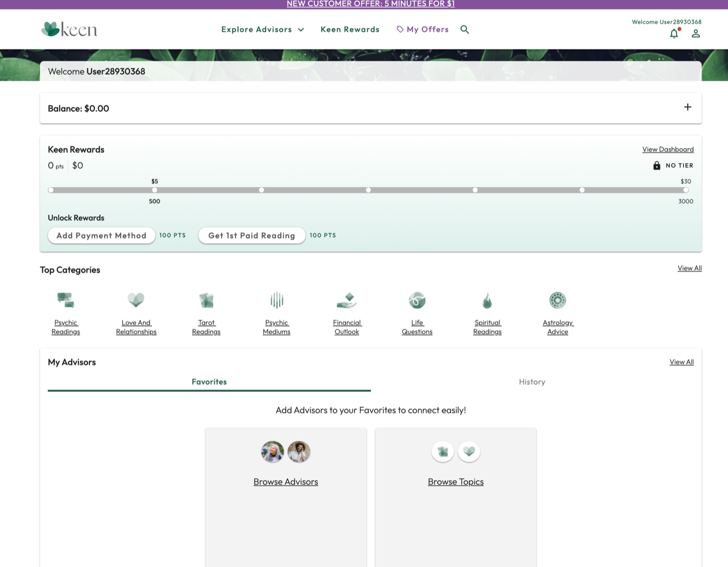The height and width of the screenshot is (567, 728).
Task: Switch to the Favorites tab
Action: coord(209,382)
